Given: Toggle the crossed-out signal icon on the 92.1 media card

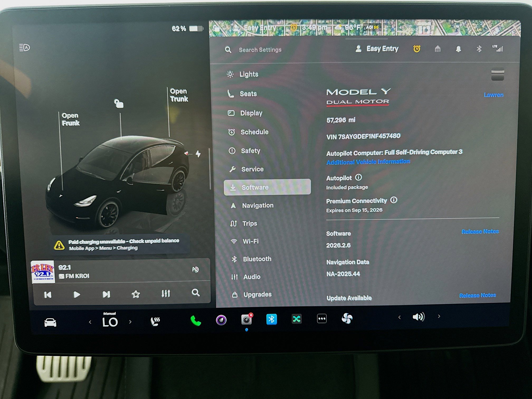Looking at the screenshot, I should coord(196,269).
